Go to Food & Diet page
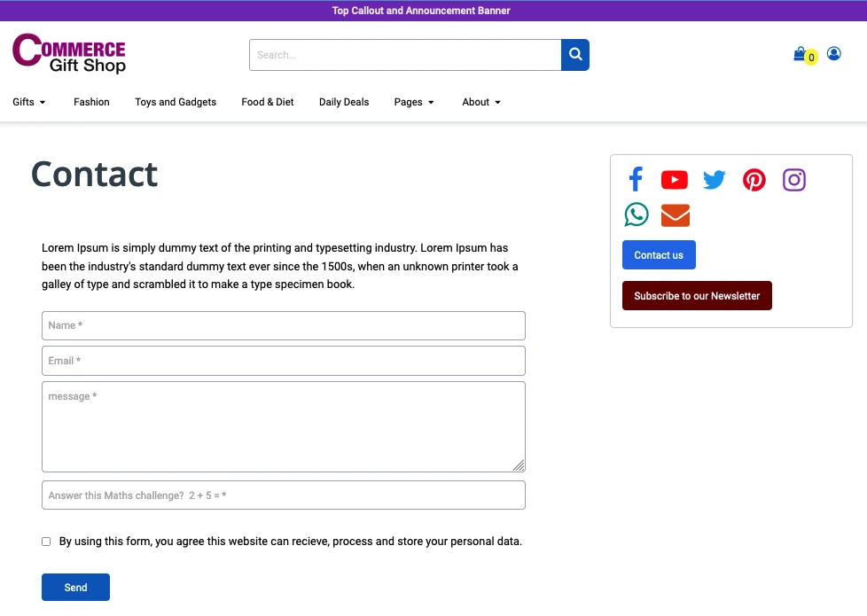Screen dimensions: 867x616 (268, 102)
